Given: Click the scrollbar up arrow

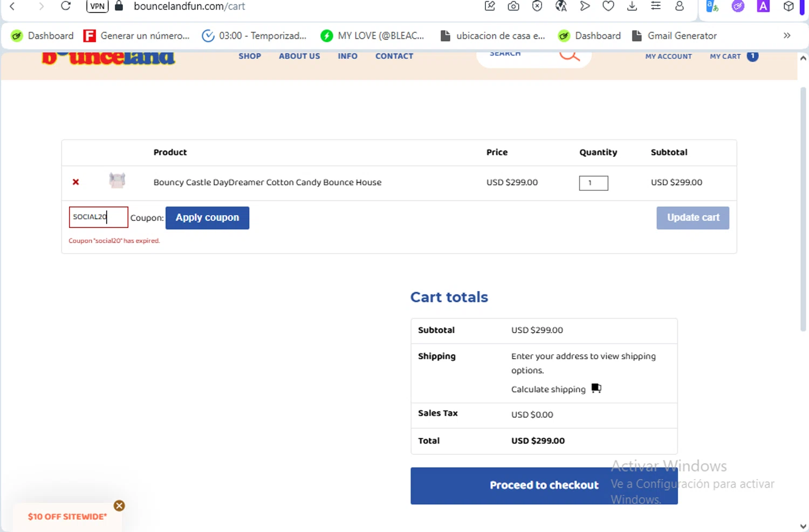Looking at the screenshot, I should 803,58.
